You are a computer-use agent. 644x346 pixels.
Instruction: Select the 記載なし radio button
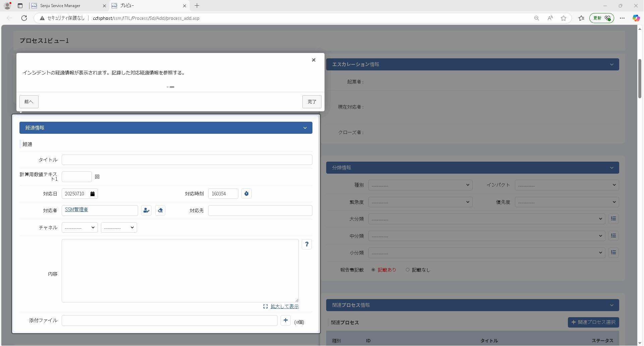[x=407, y=270]
